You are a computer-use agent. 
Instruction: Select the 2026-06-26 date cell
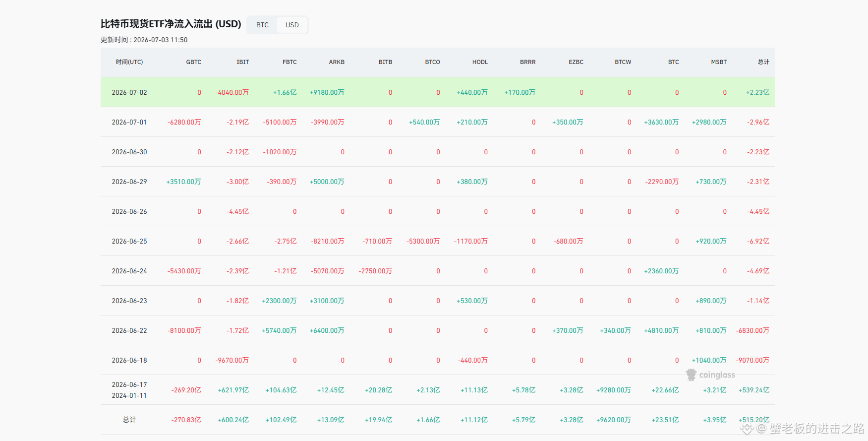coord(129,211)
